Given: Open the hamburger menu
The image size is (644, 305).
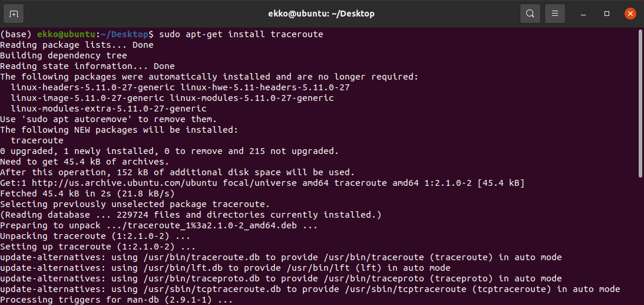Looking at the screenshot, I should [x=554, y=14].
